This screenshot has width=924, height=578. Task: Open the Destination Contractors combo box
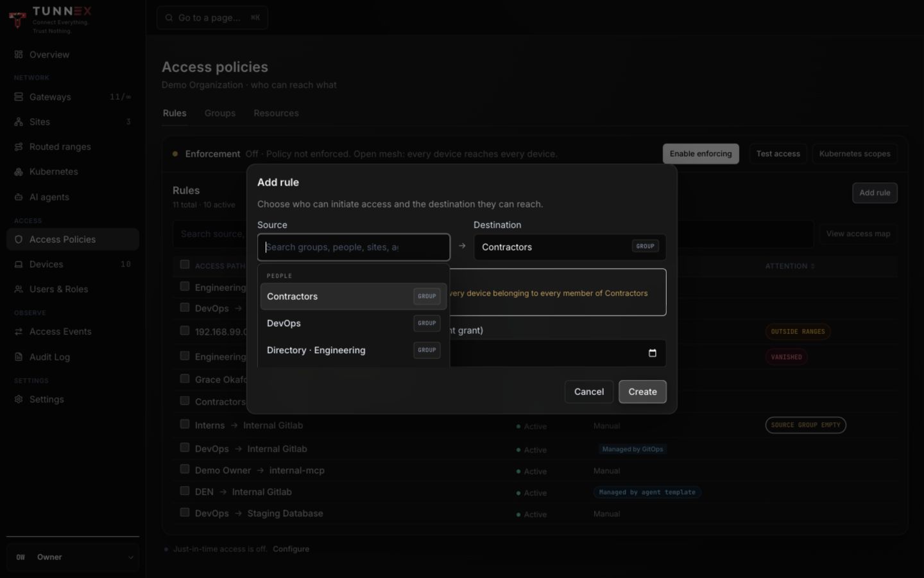tap(570, 247)
